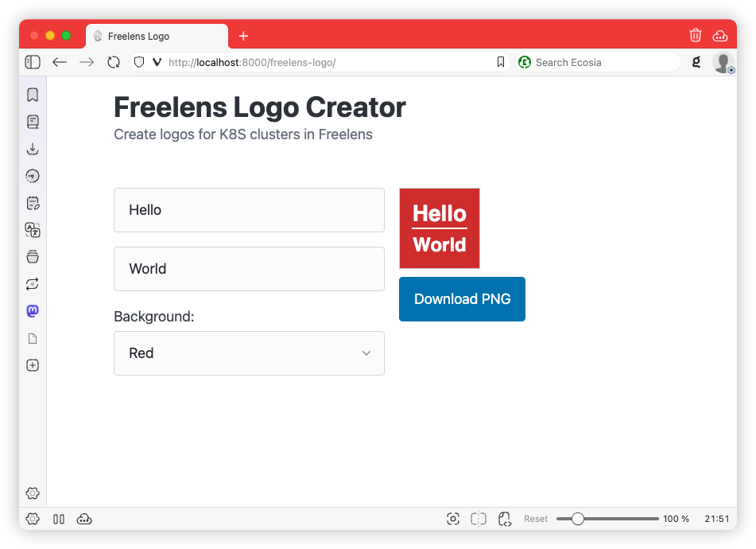Open the window/tabs panel icon in sidebar
Viewport: 756px width, 549px height.
click(33, 257)
